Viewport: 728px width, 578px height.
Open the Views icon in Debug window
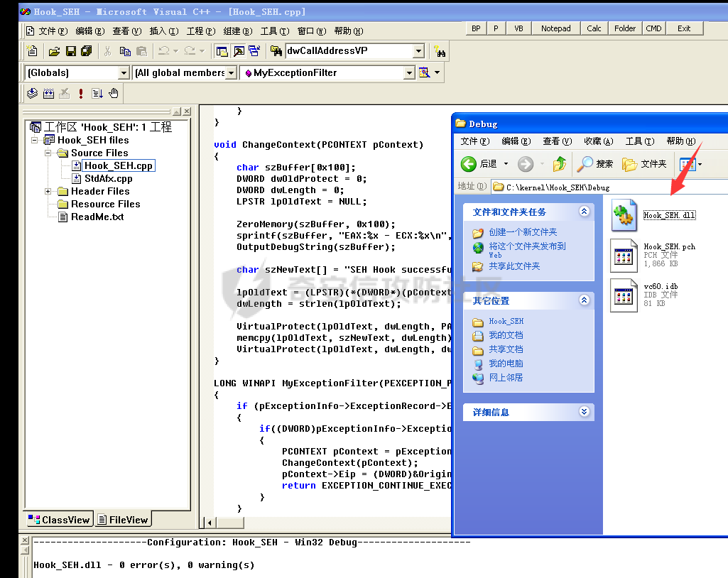(x=687, y=164)
